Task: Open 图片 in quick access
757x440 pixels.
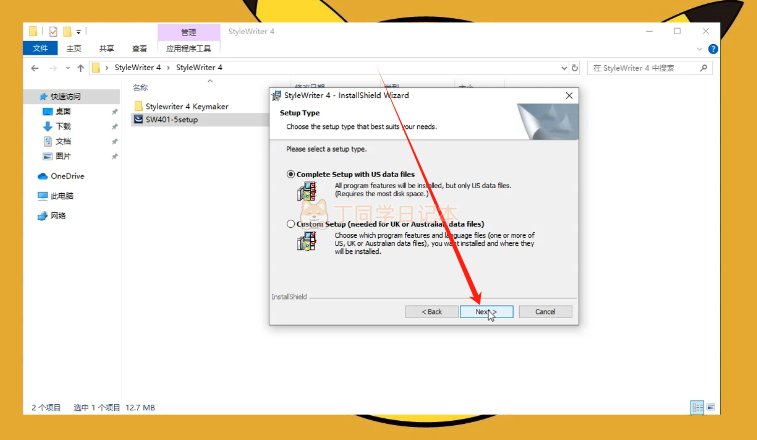Action: pyautogui.click(x=63, y=156)
